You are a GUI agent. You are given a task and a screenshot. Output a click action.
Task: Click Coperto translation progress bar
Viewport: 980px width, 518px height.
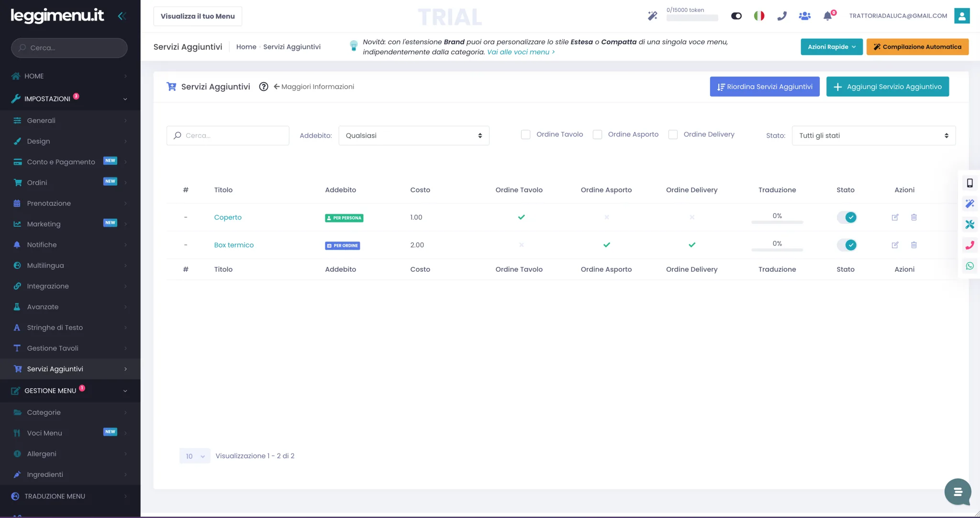click(x=777, y=222)
